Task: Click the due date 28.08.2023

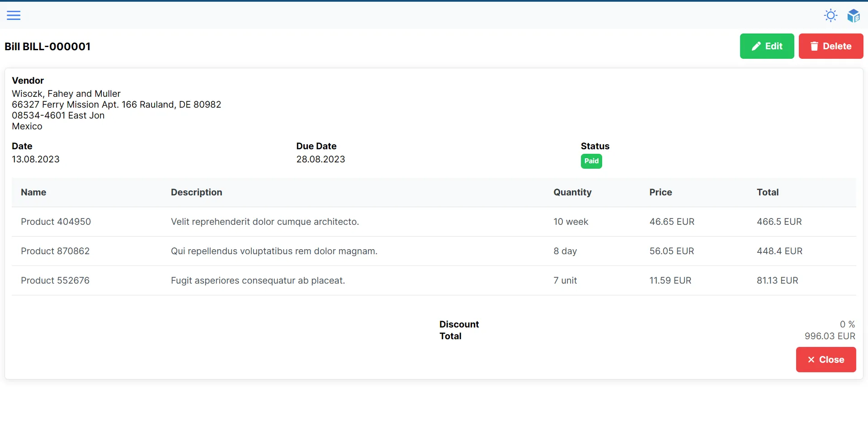Action: (321, 159)
